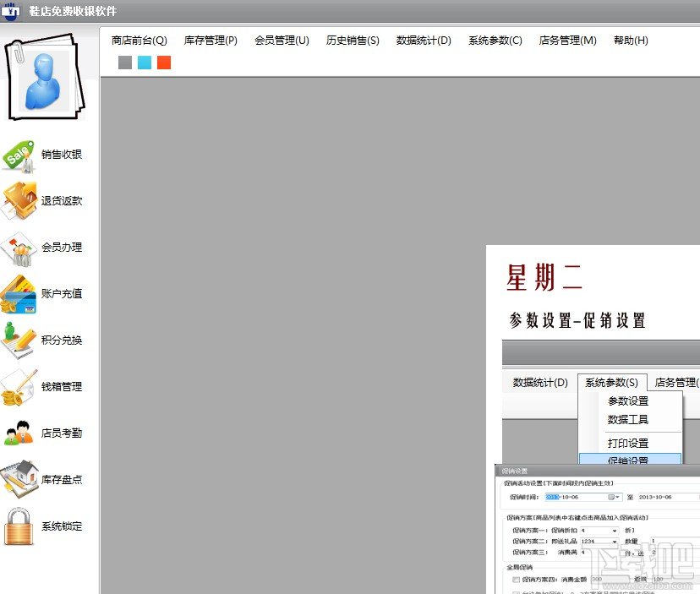Click the 消费满 quantity input field
This screenshot has height=594, width=700.
pos(599,552)
